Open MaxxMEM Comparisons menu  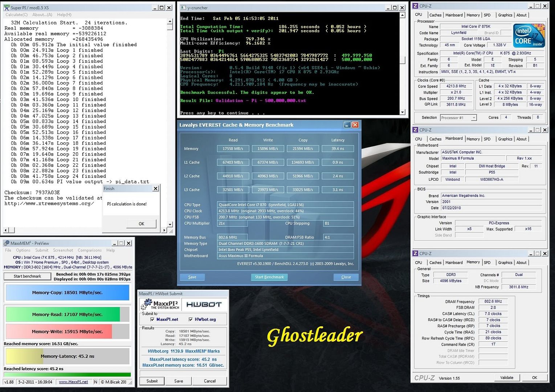(90, 250)
